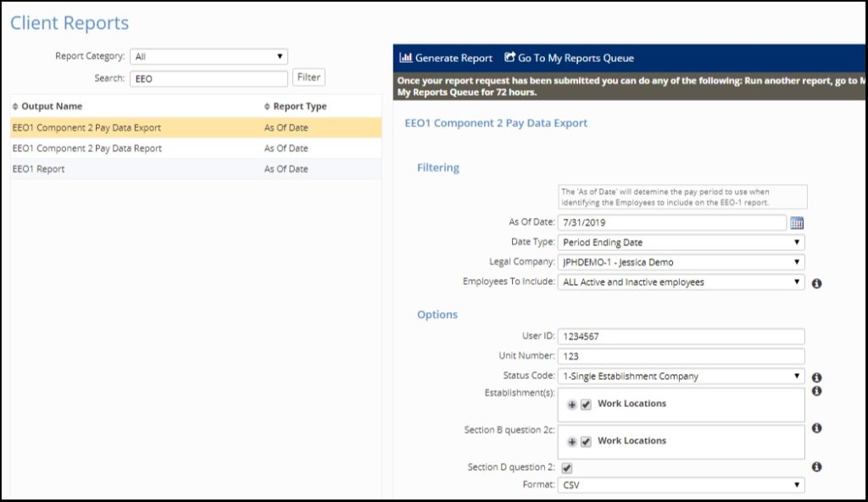868x502 pixels.
Task: Expand Section B 2c Work Locations tree
Action: click(572, 442)
